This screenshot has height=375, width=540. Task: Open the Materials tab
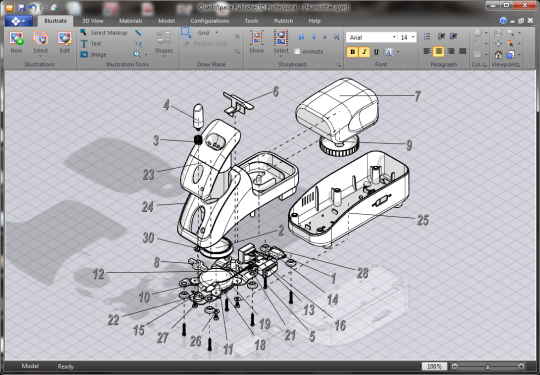(131, 21)
